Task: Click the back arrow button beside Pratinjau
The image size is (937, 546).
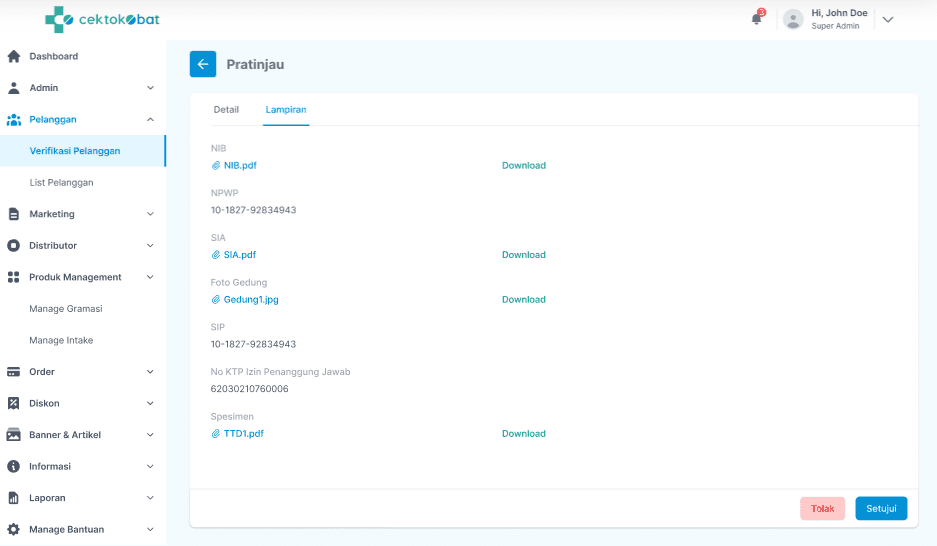Action: coord(203,64)
